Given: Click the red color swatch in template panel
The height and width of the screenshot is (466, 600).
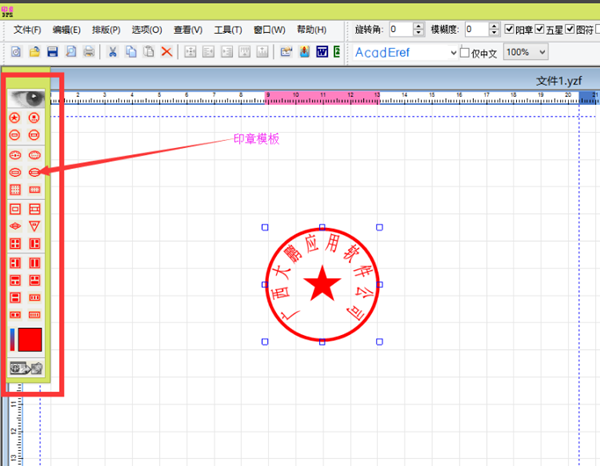Looking at the screenshot, I should (30, 339).
